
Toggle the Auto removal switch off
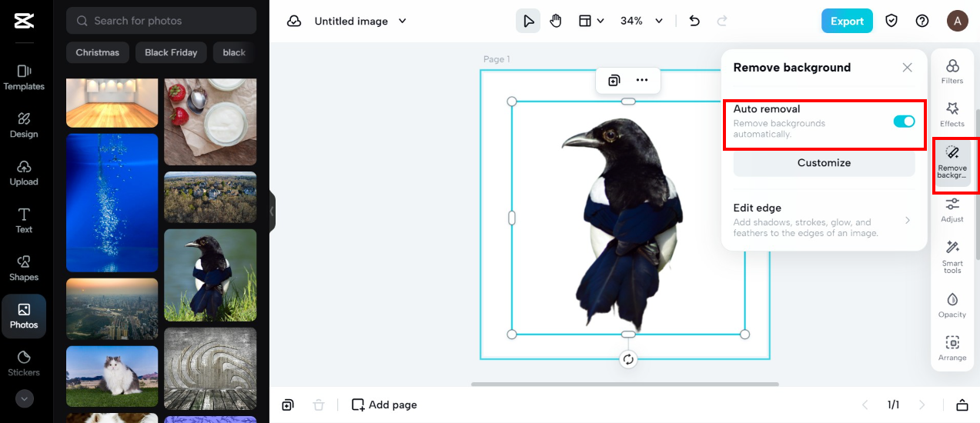coord(904,122)
